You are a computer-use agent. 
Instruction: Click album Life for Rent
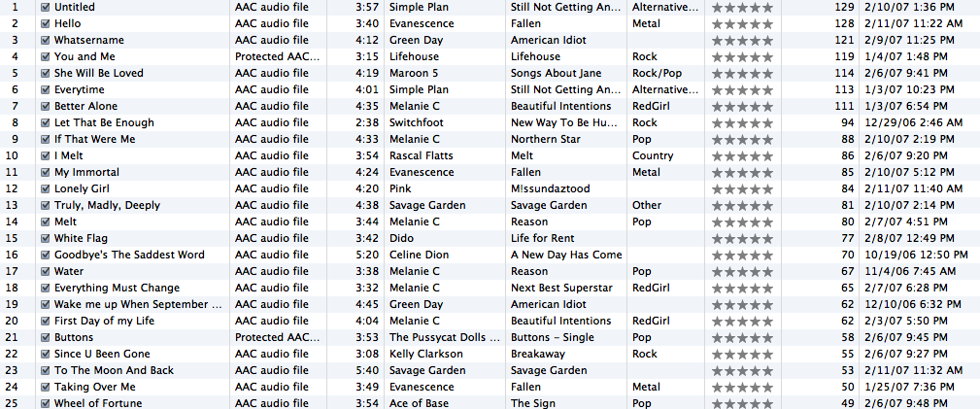(543, 238)
